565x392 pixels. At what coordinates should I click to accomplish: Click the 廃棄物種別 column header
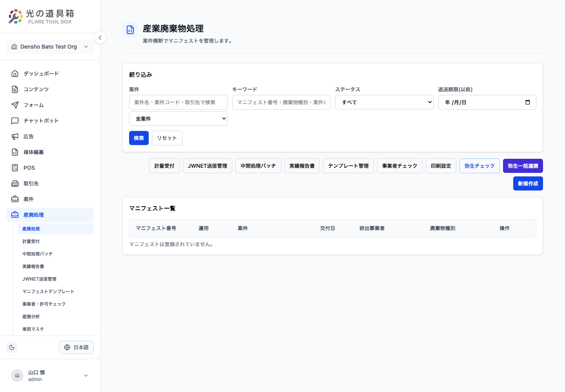pyautogui.click(x=443, y=228)
